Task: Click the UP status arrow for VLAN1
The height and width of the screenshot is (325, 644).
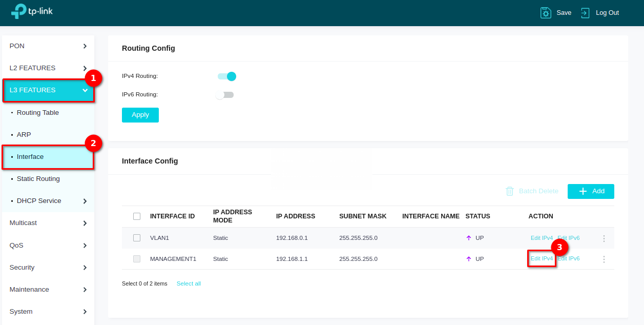Action: (468, 238)
